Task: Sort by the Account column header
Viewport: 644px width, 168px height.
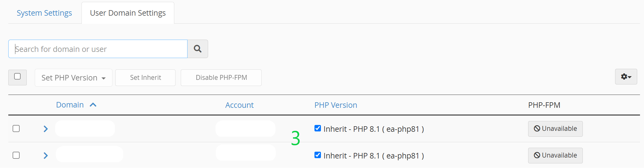Action: 239,105
